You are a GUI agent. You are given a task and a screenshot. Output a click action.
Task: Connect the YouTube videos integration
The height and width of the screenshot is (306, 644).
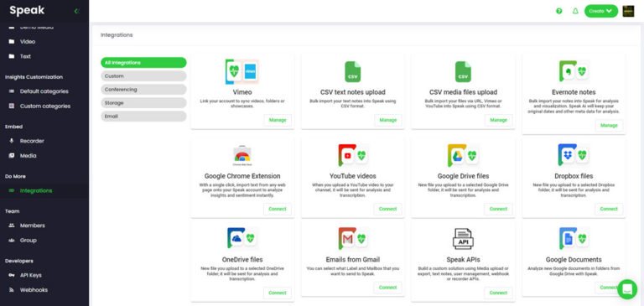pos(387,209)
